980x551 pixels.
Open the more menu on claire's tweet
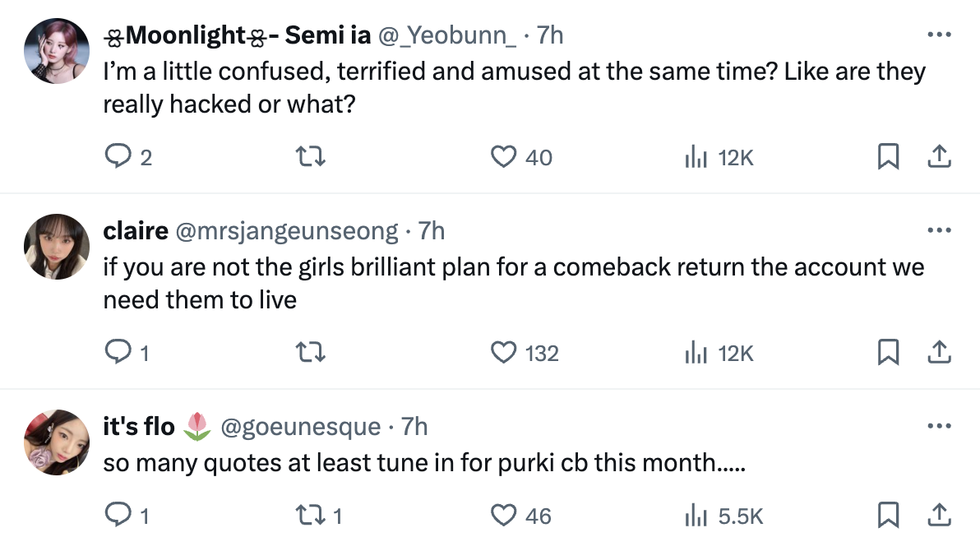(938, 231)
